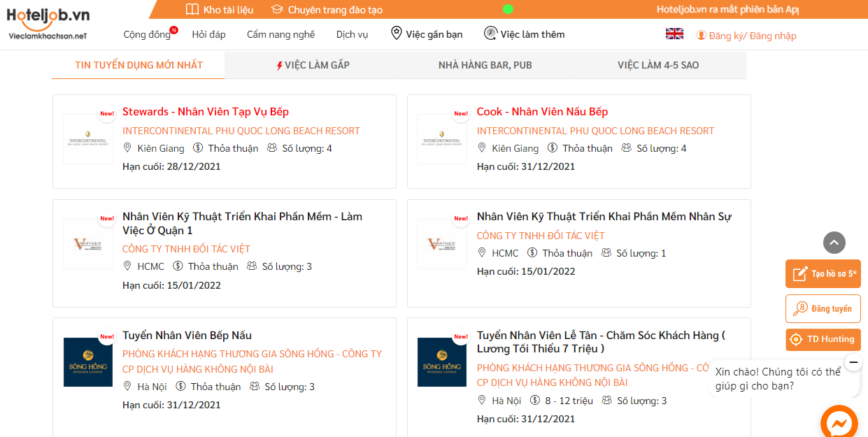Open the Kho tài liệu link
Image resolution: width=868 pixels, height=437 pixels.
(x=228, y=10)
